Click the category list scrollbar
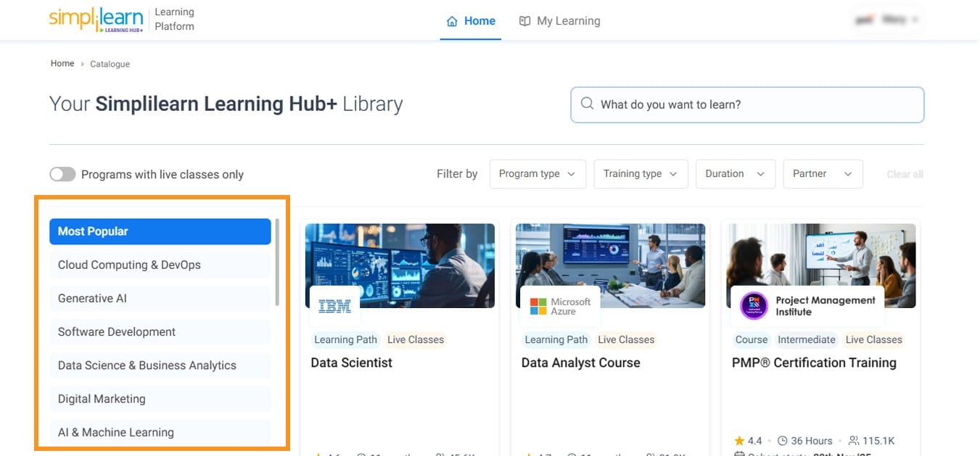This screenshot has height=456, width=980. (x=277, y=262)
